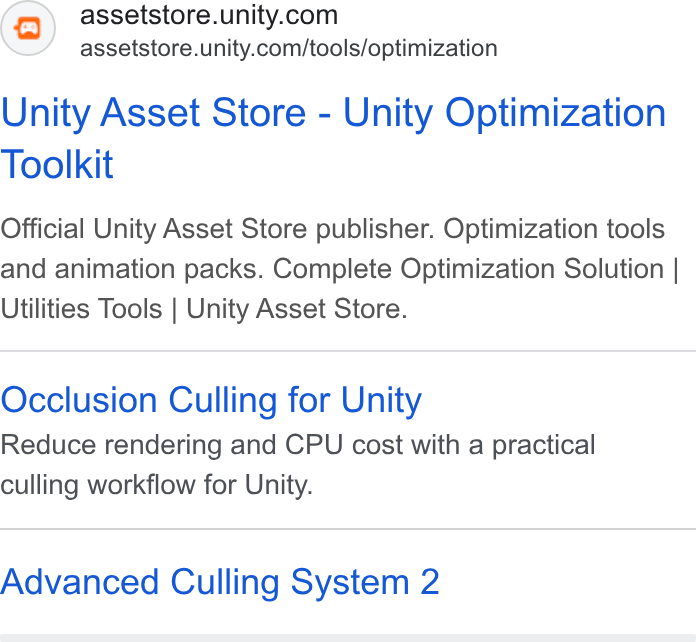This screenshot has width=696, height=642.
Task: Open the Occlusion Culling for Unity sitelink
Action: [211, 400]
